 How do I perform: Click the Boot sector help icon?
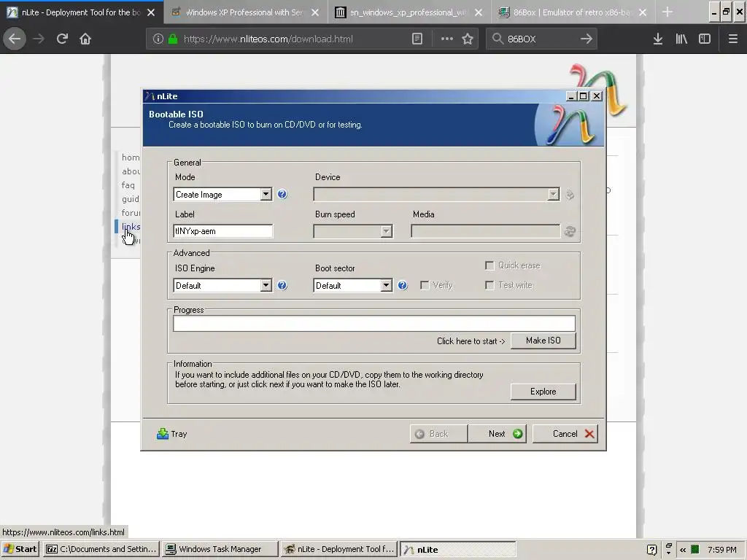pos(403,285)
